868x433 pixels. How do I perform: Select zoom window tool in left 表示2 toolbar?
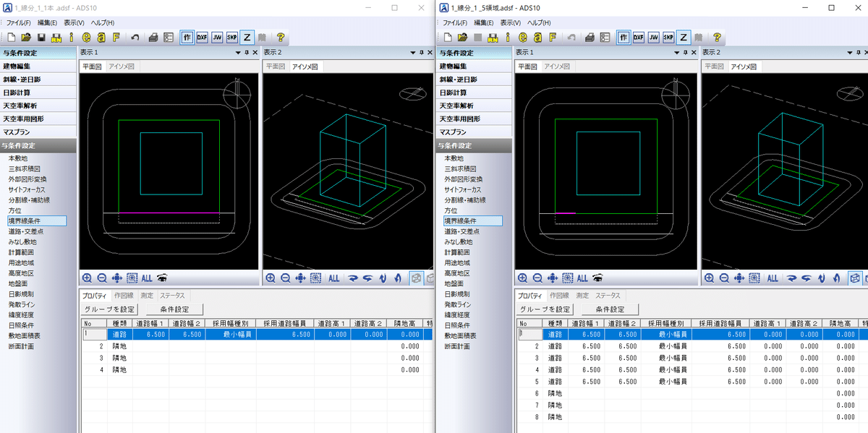[316, 278]
